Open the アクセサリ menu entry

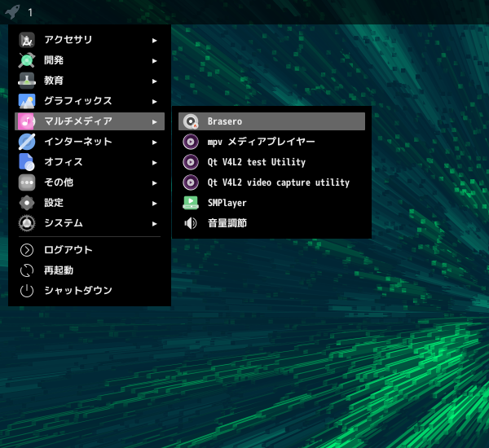pos(90,40)
